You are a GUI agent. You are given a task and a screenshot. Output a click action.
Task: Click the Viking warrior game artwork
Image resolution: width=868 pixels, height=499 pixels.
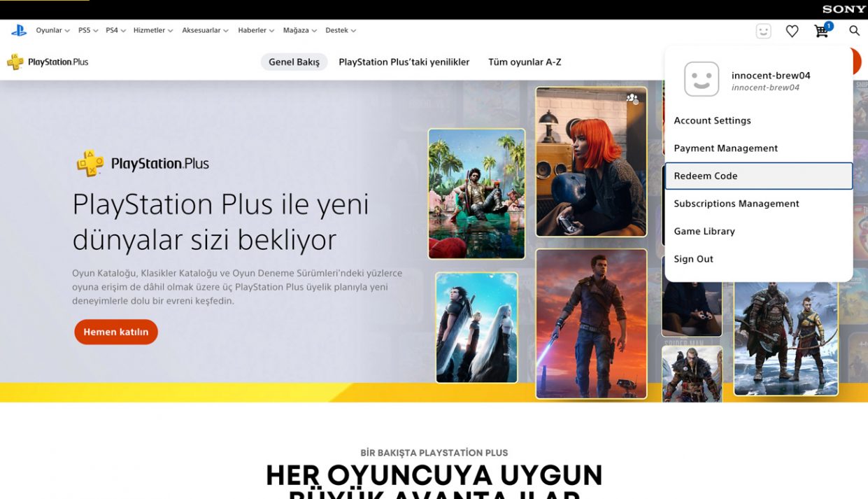pos(692,373)
